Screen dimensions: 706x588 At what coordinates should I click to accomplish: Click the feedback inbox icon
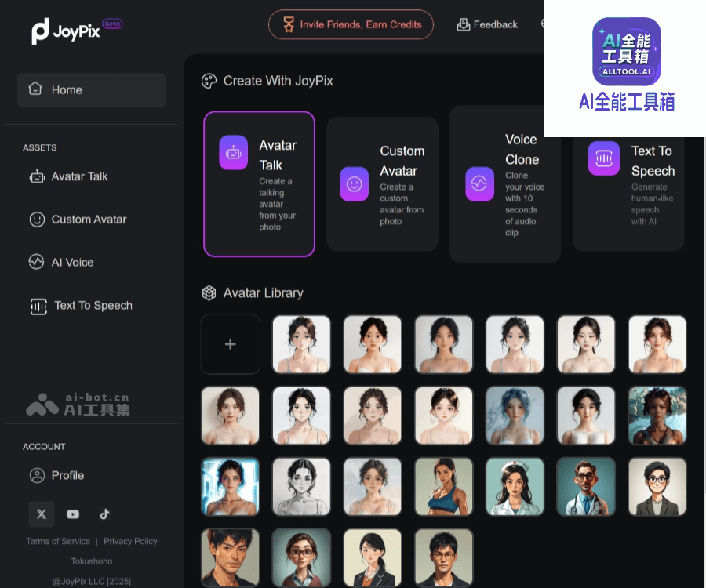[464, 25]
